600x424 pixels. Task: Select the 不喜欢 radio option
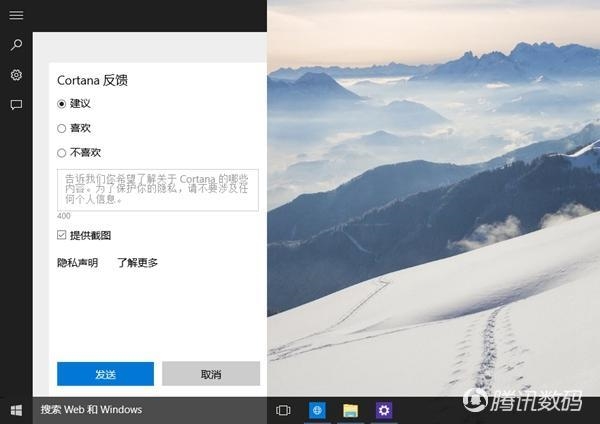tap(61, 153)
